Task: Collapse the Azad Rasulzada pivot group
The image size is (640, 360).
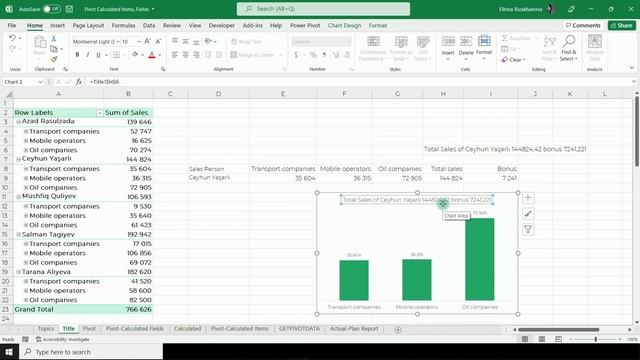Action: click(18, 122)
